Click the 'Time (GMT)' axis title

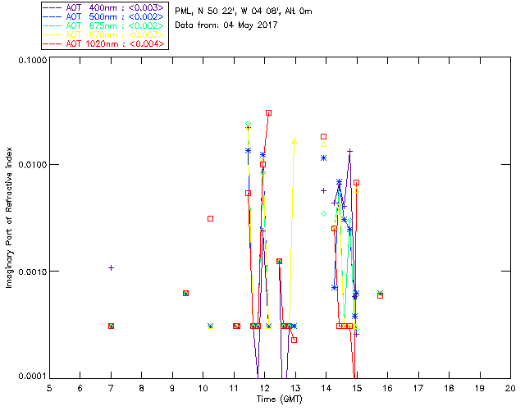[x=279, y=399]
